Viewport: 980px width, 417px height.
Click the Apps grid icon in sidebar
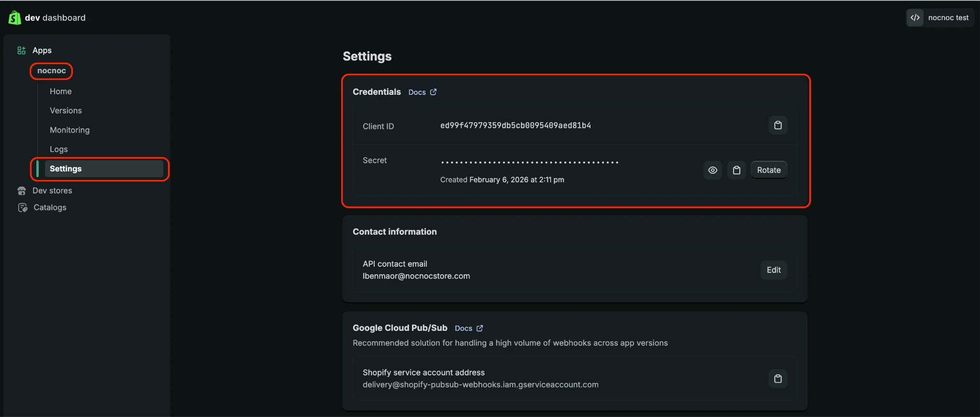pyautogui.click(x=22, y=50)
